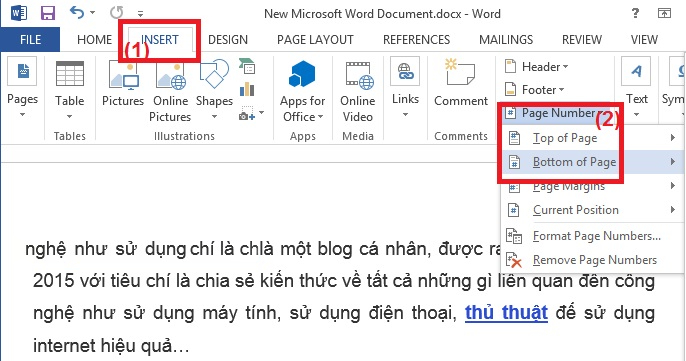Select Remove Page Numbers
Screen dimensions: 686x361
click(593, 260)
